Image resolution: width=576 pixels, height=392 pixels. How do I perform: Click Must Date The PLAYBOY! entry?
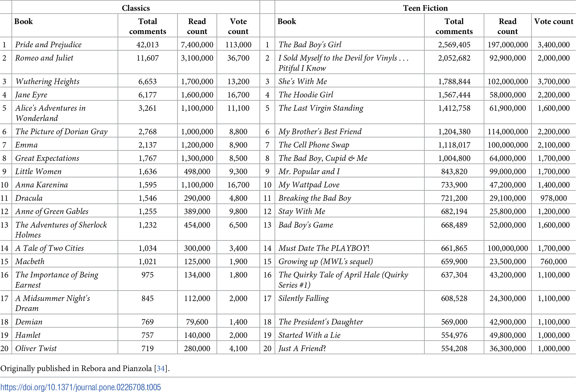(x=324, y=248)
